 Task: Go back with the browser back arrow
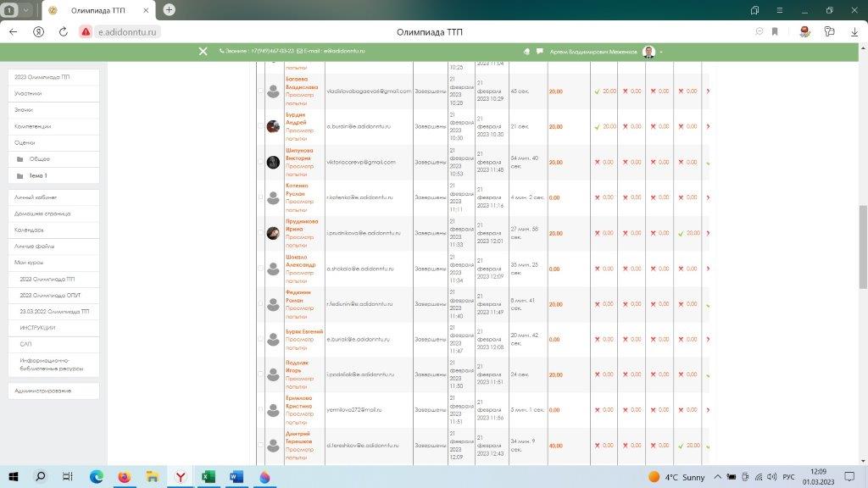(x=14, y=32)
